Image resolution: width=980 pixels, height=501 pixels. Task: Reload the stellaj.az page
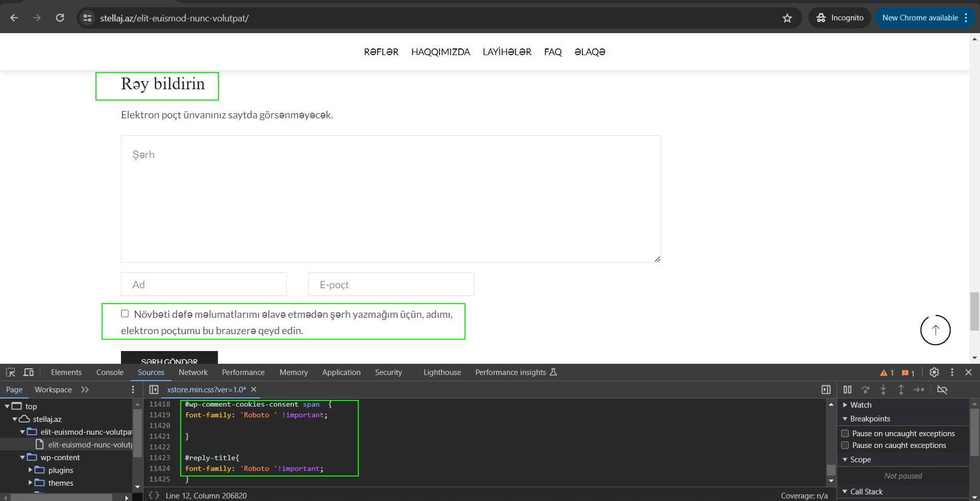[x=60, y=18]
